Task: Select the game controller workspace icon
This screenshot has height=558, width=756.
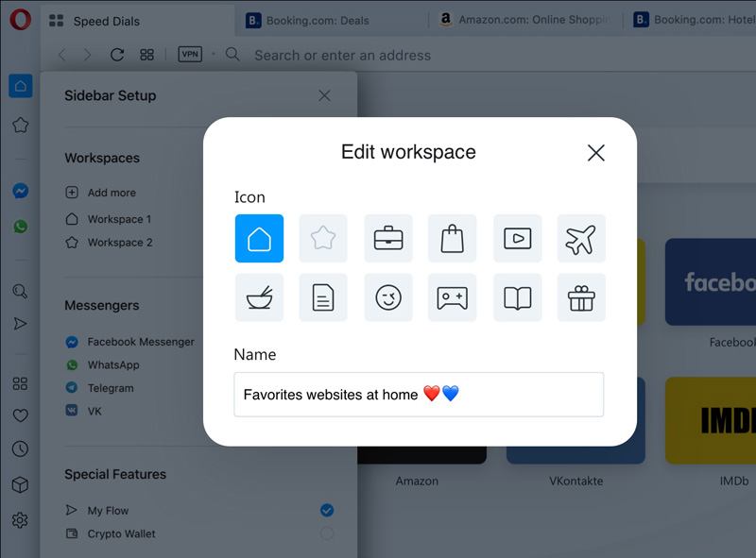Action: pyautogui.click(x=453, y=297)
